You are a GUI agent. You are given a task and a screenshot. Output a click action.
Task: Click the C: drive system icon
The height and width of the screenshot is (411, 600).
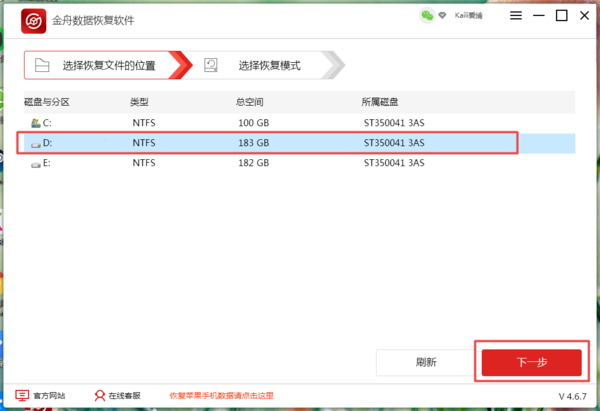point(36,123)
